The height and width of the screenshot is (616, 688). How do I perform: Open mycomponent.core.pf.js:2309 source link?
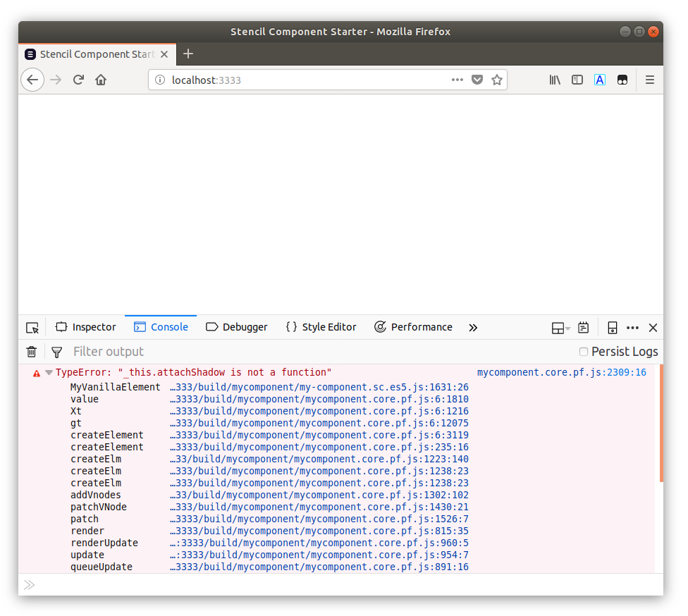[x=562, y=372]
